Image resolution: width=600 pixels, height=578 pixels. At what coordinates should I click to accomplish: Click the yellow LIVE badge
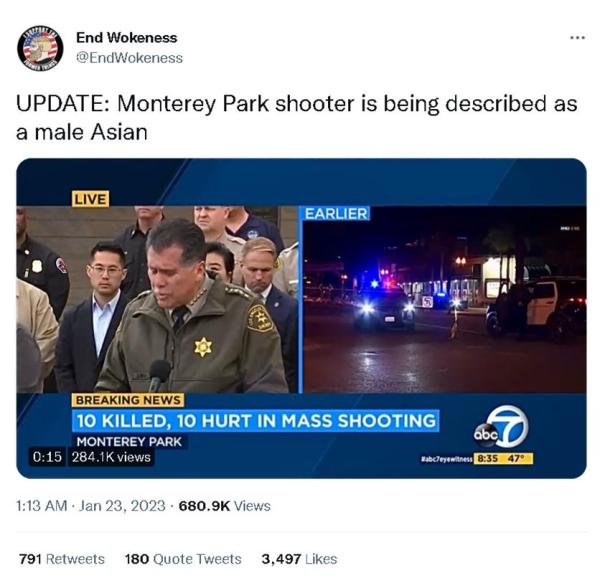click(x=91, y=199)
